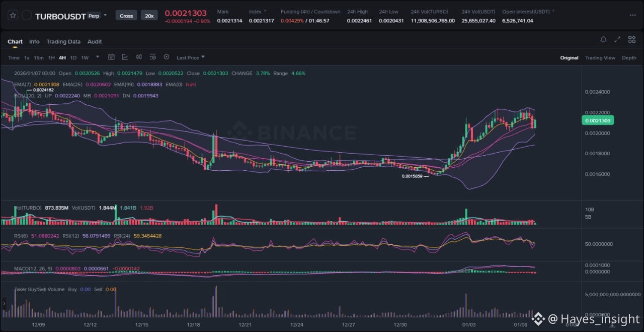Click the EMA(7) indicator label
This screenshot has width=644, height=332.
click(23, 85)
